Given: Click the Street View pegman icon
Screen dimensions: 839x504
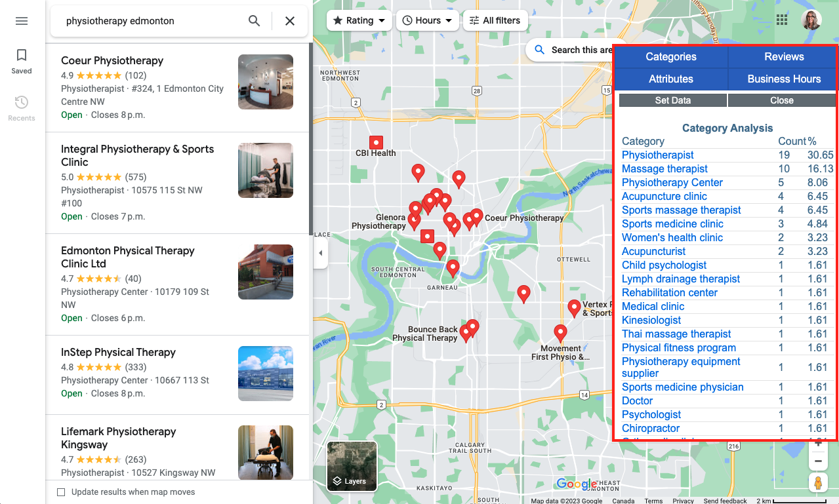Looking at the screenshot, I should [x=817, y=483].
